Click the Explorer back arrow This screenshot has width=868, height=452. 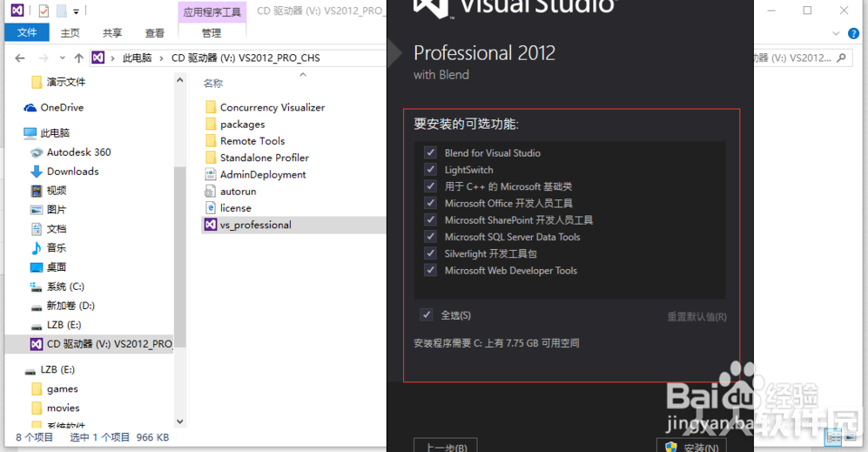tap(21, 57)
